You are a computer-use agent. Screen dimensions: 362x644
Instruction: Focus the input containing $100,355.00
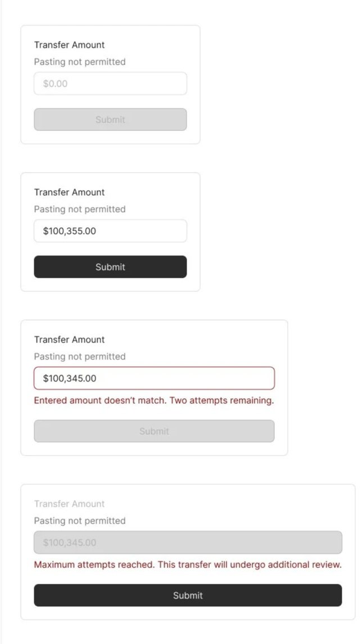tap(110, 231)
